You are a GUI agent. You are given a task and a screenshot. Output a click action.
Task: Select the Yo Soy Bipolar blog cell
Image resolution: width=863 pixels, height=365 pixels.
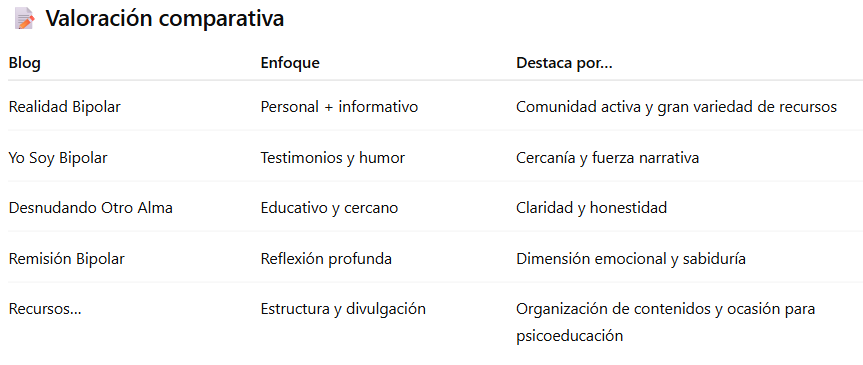click(58, 158)
